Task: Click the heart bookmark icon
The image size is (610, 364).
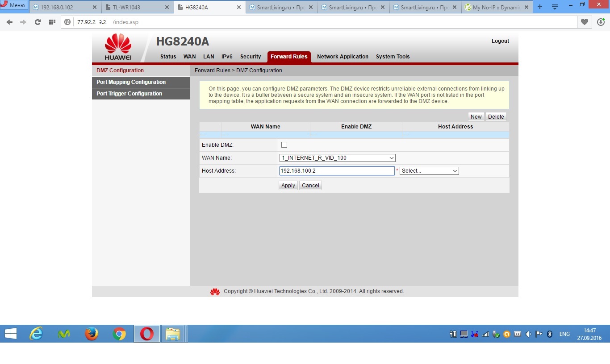Action: point(584,22)
